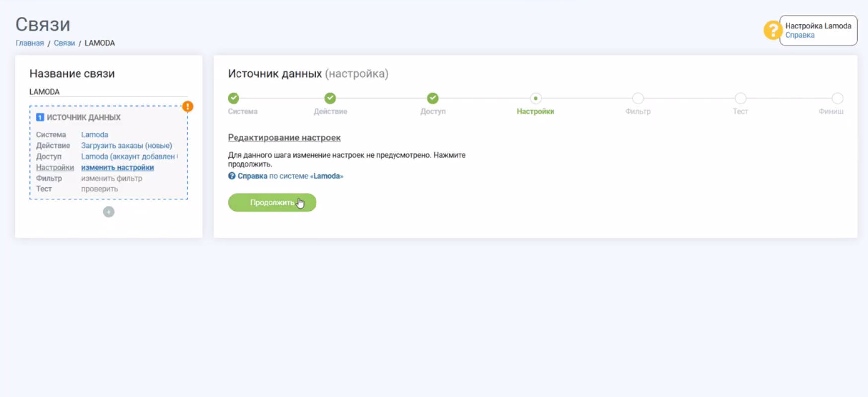The image size is (868, 397).
Task: Click the Редактирование настроек heading
Action: (284, 137)
